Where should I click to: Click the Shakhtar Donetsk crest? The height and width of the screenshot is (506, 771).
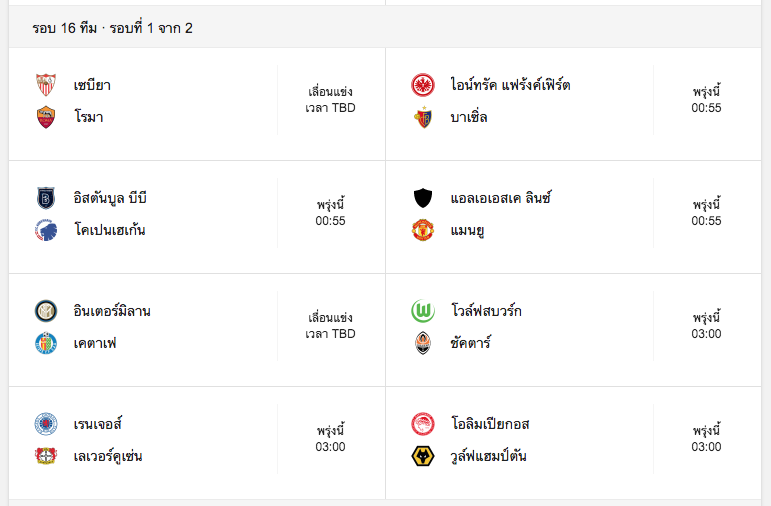click(423, 343)
